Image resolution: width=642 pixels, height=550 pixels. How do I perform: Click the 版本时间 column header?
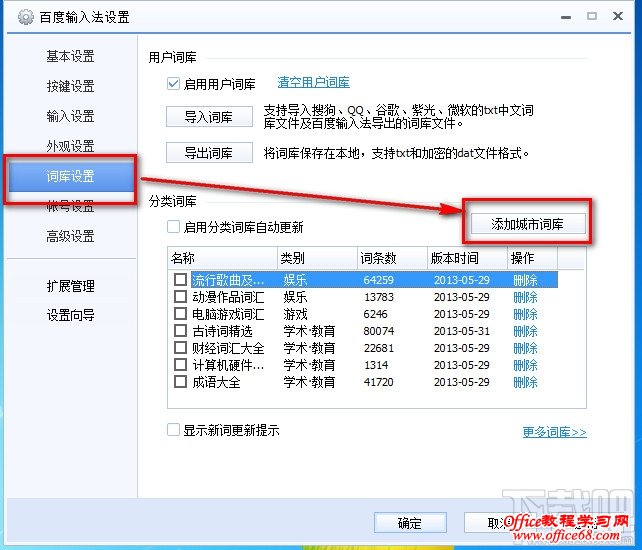[468, 258]
